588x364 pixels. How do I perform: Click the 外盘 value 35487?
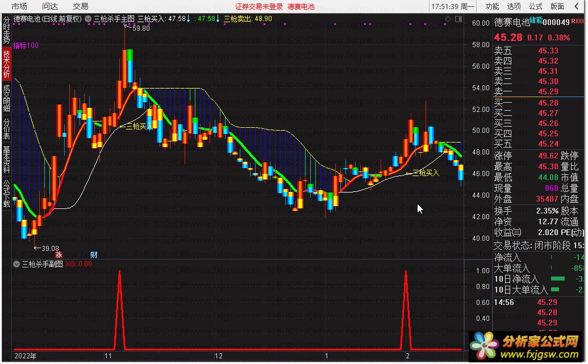click(x=547, y=199)
